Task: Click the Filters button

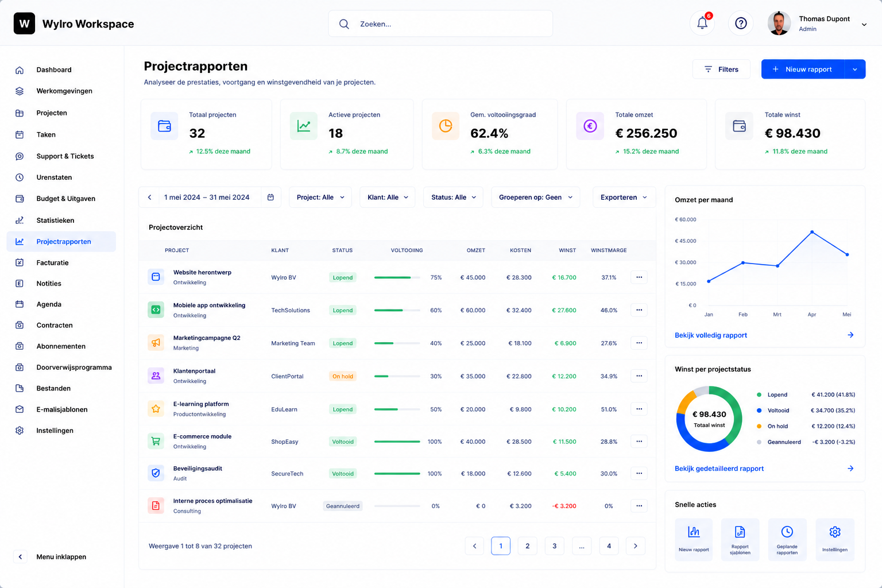Action: (721, 69)
